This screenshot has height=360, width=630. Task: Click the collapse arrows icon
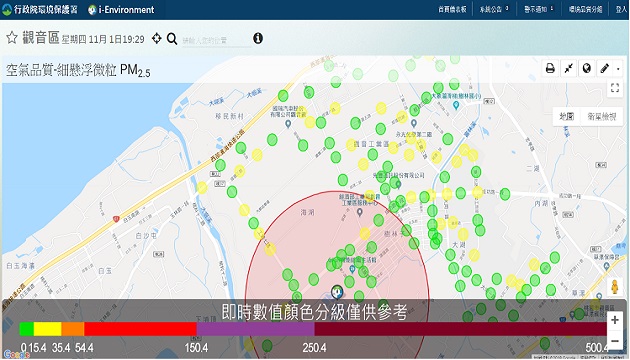(x=569, y=68)
